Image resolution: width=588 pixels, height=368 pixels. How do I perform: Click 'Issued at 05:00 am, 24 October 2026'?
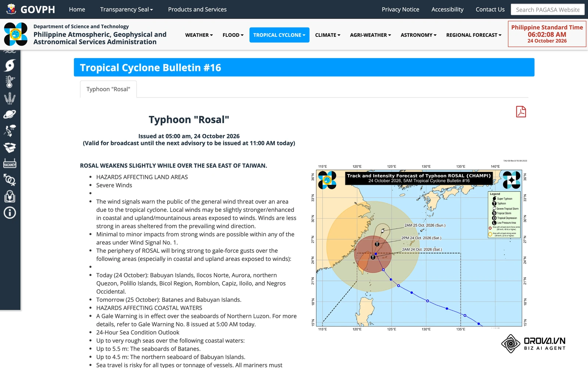tap(189, 136)
